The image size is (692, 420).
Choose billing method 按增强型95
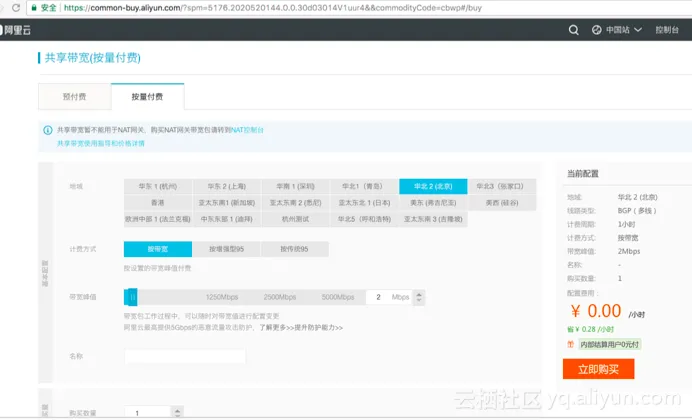tap(226, 249)
